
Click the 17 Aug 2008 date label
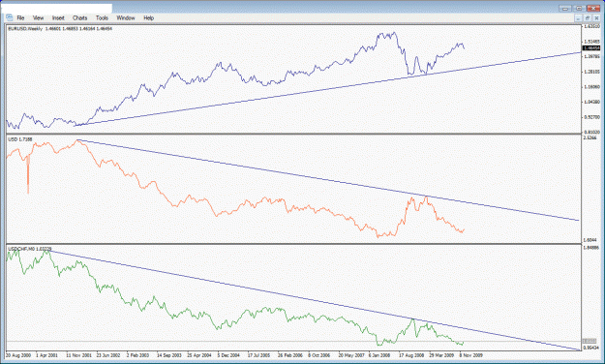[411, 355]
